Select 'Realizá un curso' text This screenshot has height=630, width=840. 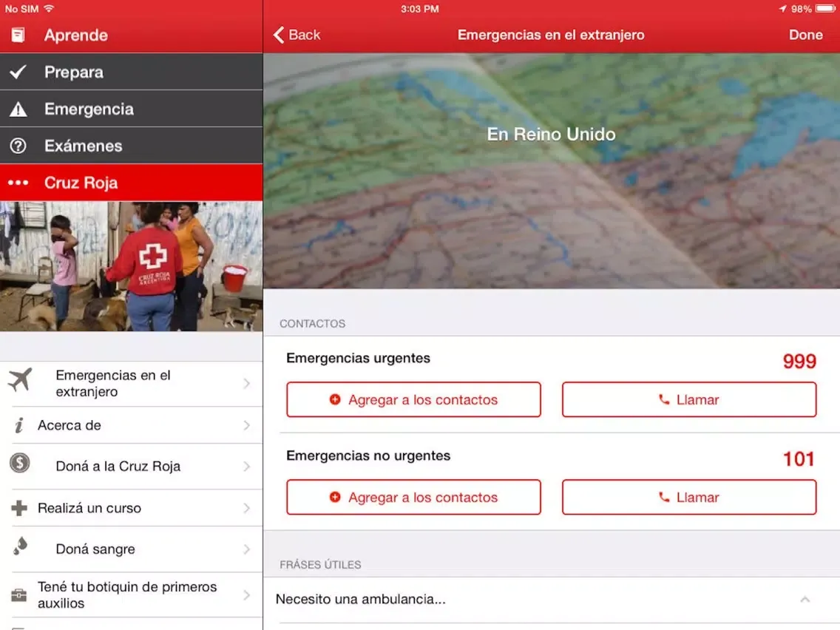(89, 508)
